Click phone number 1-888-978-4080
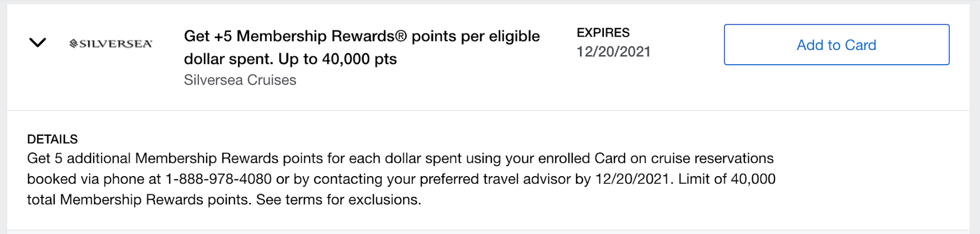This screenshot has height=234, width=980. [x=218, y=179]
